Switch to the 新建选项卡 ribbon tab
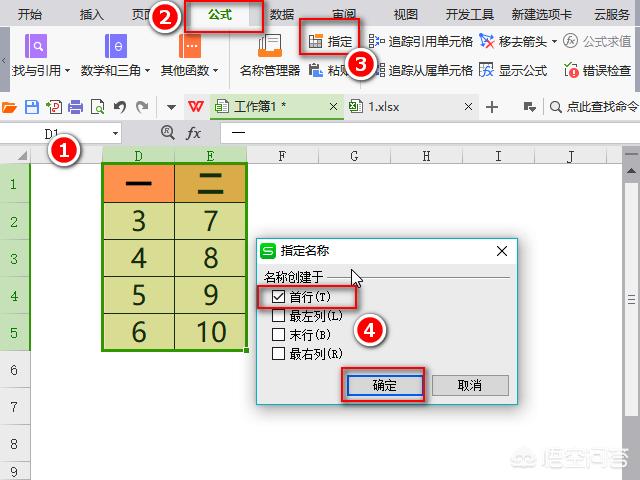 pyautogui.click(x=542, y=14)
